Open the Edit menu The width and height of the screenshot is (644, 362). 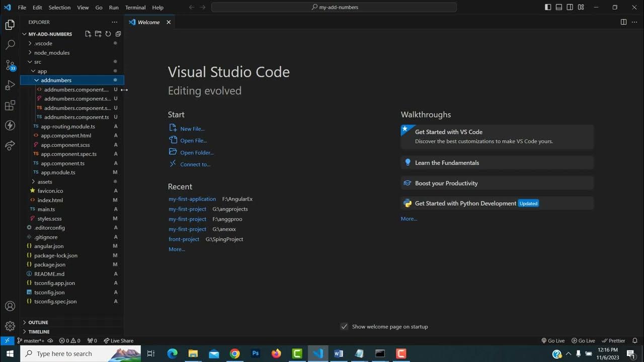(38, 8)
